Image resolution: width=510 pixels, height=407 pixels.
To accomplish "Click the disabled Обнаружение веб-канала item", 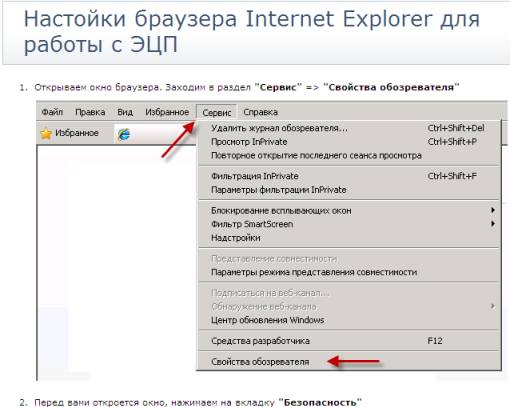I will pos(349,306).
